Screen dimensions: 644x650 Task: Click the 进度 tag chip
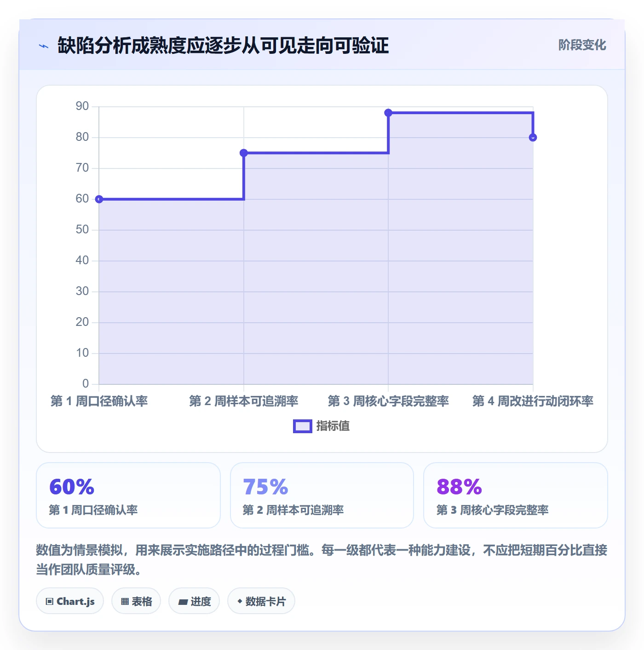[x=194, y=601]
